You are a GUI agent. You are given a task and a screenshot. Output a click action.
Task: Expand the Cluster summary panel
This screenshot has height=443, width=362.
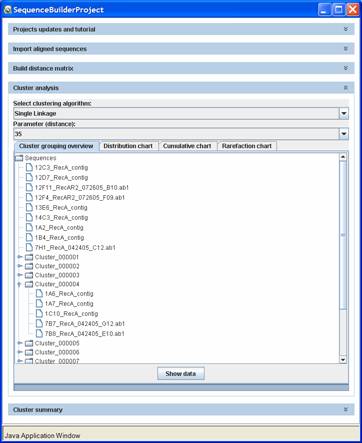(346, 409)
